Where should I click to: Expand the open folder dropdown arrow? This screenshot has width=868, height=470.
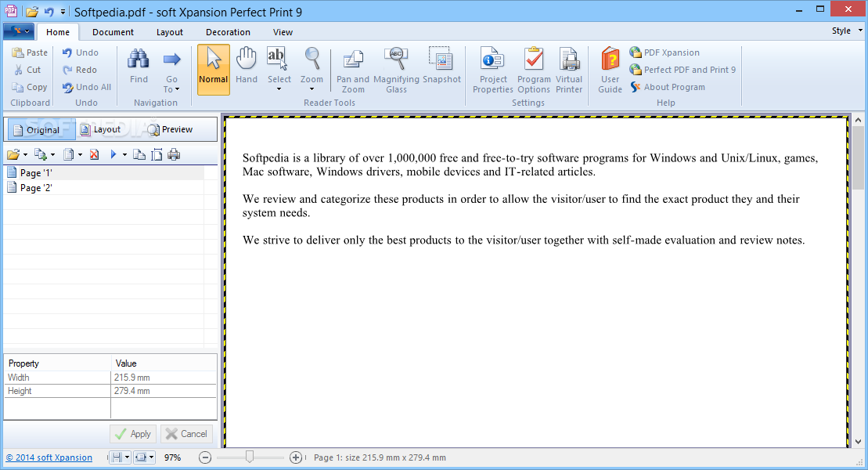pyautogui.click(x=25, y=155)
